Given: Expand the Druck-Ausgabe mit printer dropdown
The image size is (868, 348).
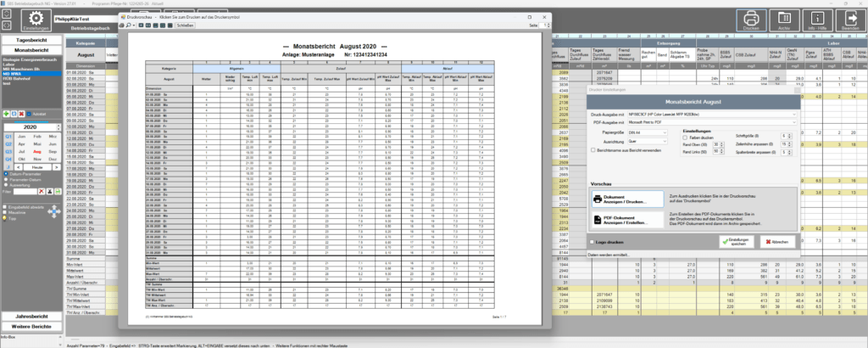Looking at the screenshot, I should pyautogui.click(x=711, y=114).
